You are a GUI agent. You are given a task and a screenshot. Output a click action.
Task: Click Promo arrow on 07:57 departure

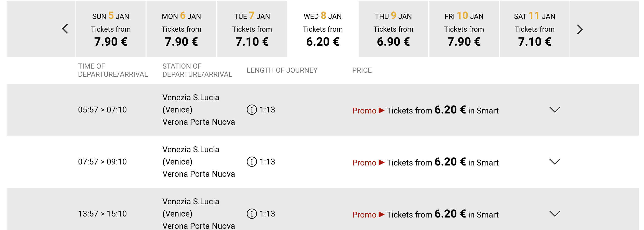[x=381, y=162]
